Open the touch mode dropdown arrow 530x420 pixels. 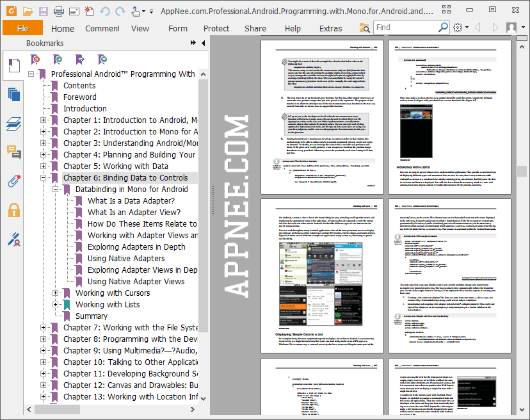[143, 12]
